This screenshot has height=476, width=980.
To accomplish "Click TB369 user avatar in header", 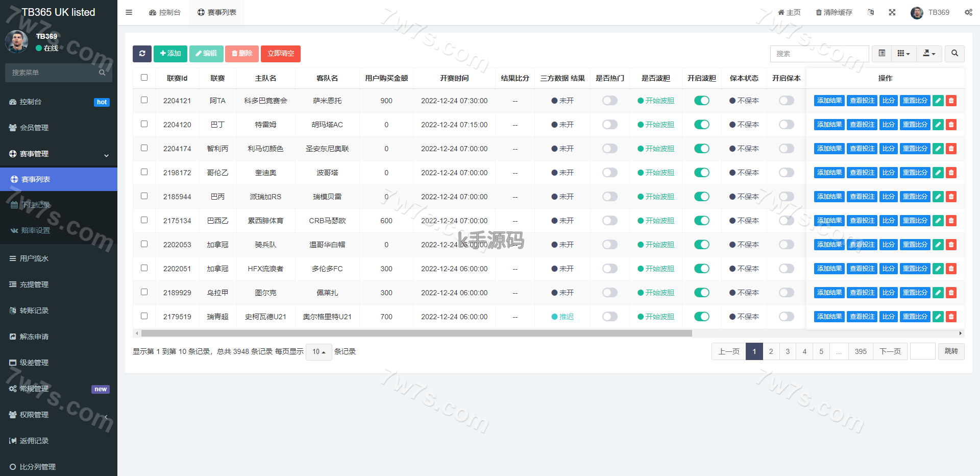I will pyautogui.click(x=917, y=13).
